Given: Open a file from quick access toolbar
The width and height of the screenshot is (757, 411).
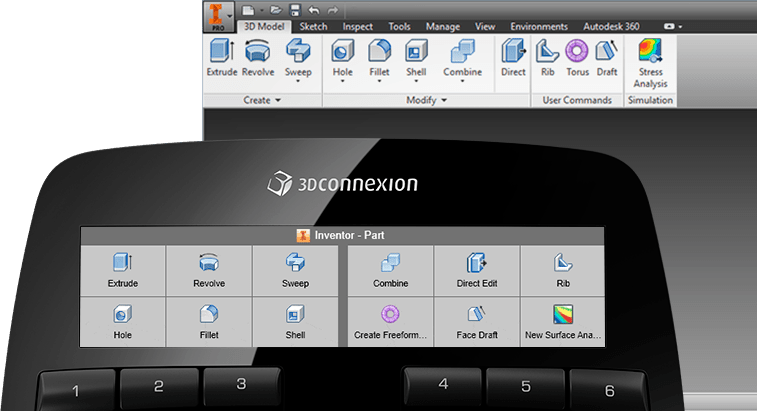Looking at the screenshot, I should point(276,10).
